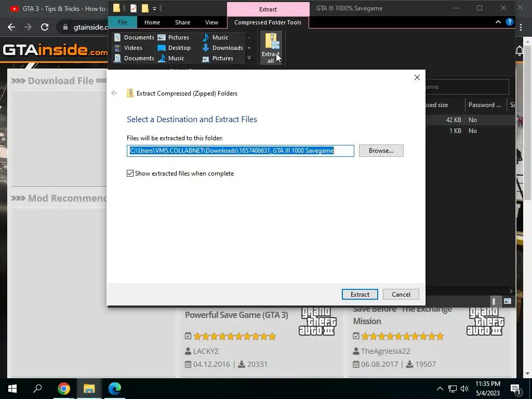Pick third-row Music destination in ribbon
This screenshot has height=399, width=532.
click(x=171, y=58)
